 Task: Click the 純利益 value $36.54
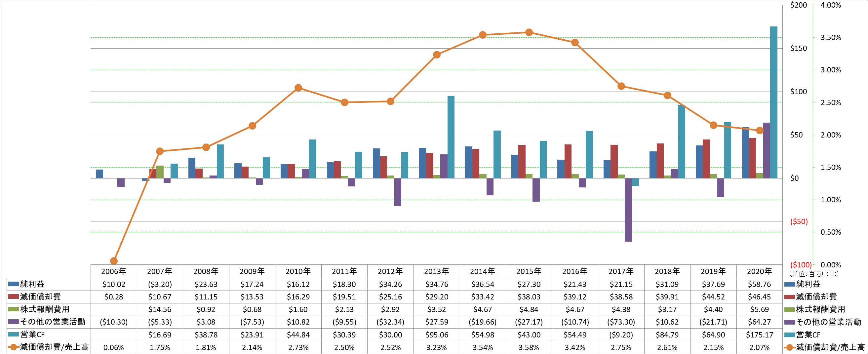(483, 284)
